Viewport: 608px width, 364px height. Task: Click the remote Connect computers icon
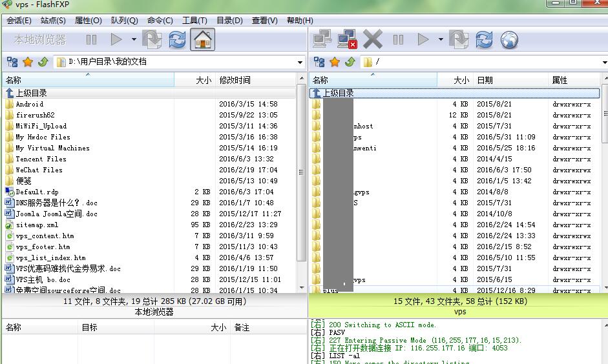(322, 39)
